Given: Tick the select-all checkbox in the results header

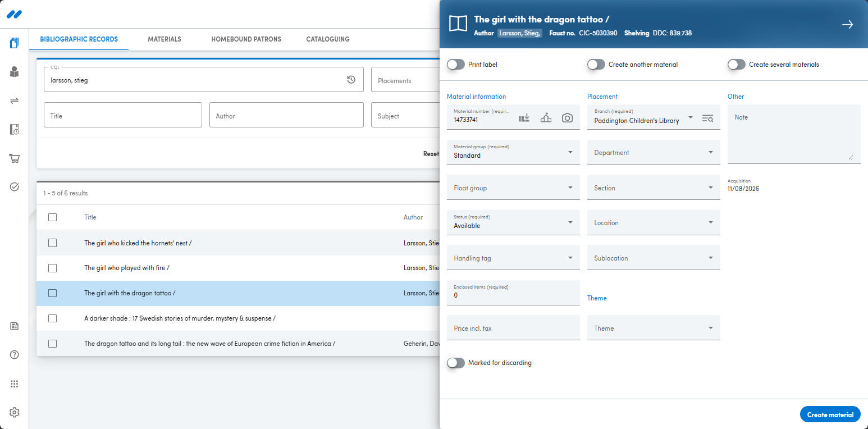Looking at the screenshot, I should [x=52, y=217].
